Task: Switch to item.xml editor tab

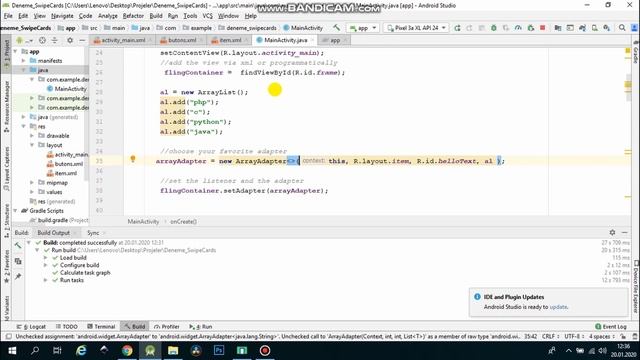Action: tap(229, 40)
